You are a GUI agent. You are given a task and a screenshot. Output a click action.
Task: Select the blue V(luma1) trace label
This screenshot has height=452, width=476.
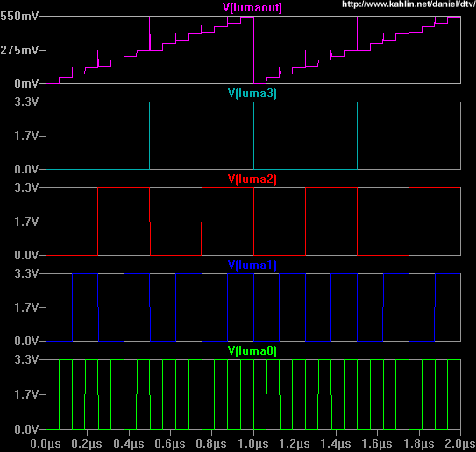tap(252, 265)
